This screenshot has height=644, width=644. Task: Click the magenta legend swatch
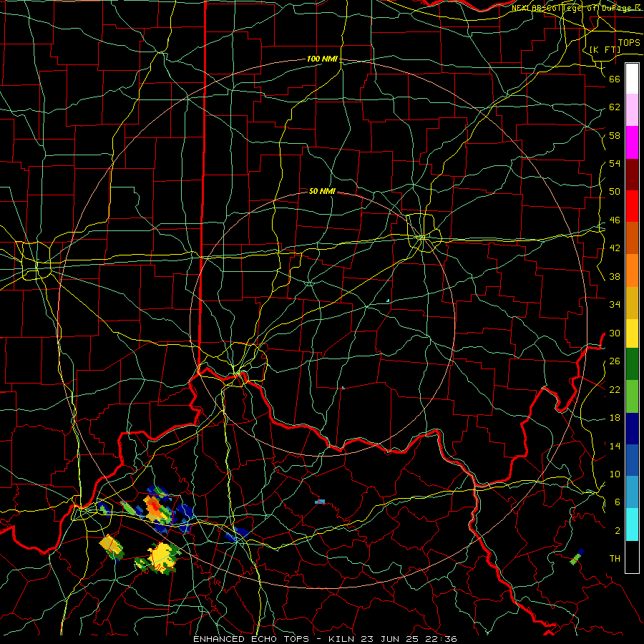pos(632,142)
